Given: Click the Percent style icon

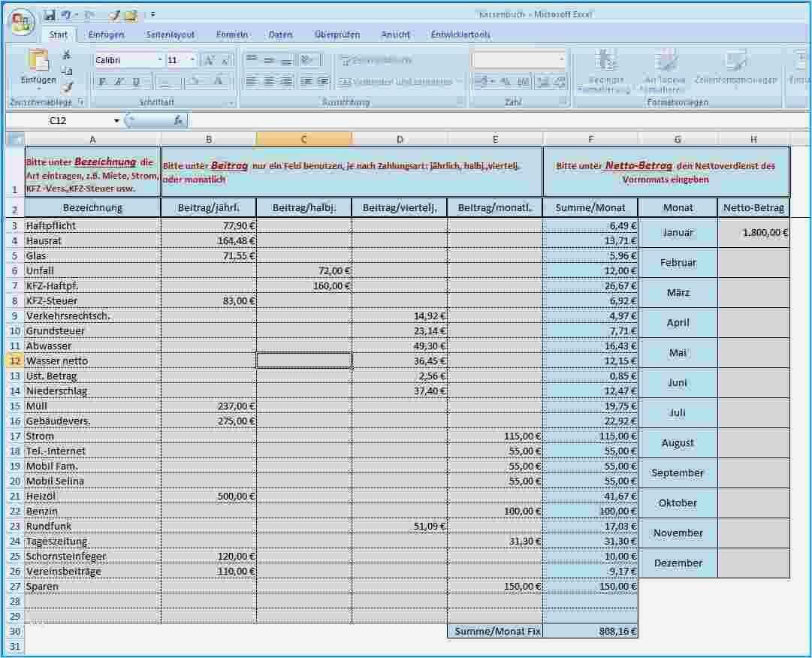Looking at the screenshot, I should (x=506, y=82).
